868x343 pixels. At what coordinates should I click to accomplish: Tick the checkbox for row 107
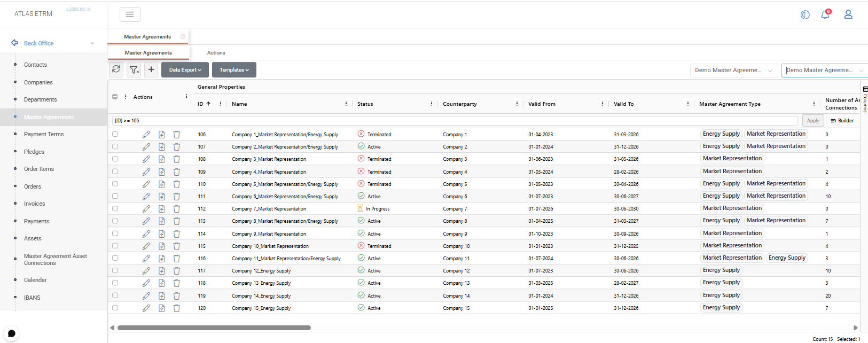tap(115, 146)
